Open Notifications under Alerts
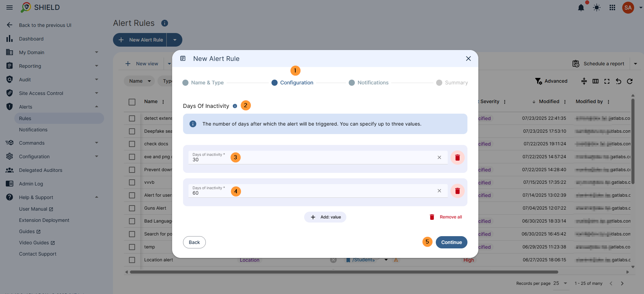This screenshot has width=644, height=294. pyautogui.click(x=33, y=130)
